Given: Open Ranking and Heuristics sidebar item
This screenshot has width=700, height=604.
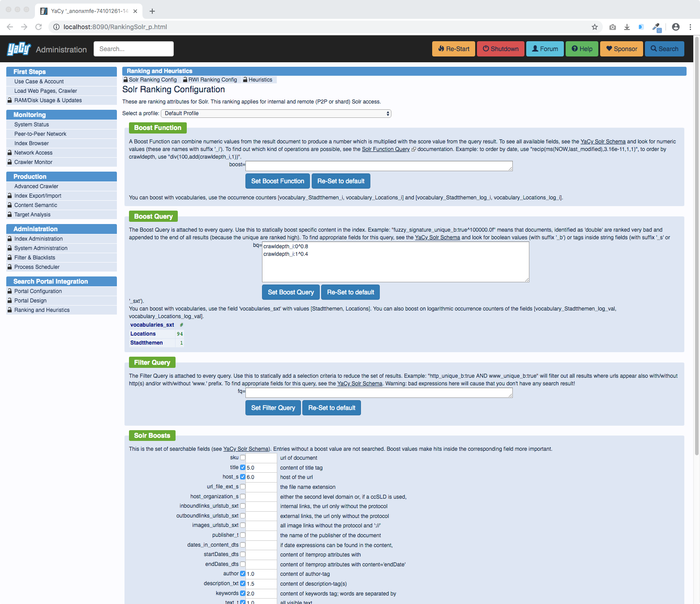Looking at the screenshot, I should 42,310.
